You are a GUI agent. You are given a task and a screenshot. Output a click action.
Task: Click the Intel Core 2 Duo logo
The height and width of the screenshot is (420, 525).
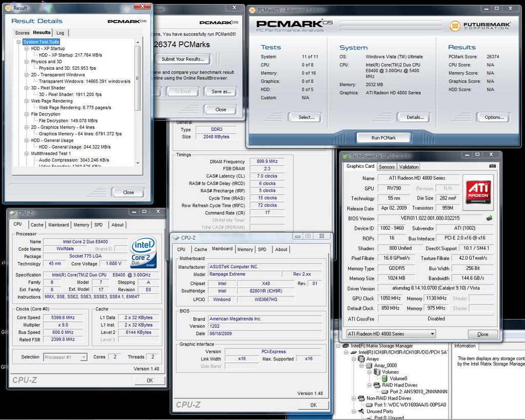pos(144,252)
